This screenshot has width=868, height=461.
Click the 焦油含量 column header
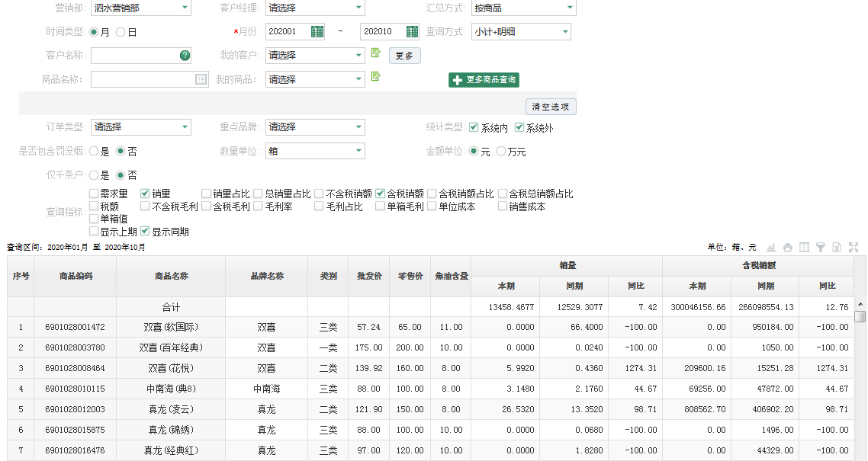(451, 277)
